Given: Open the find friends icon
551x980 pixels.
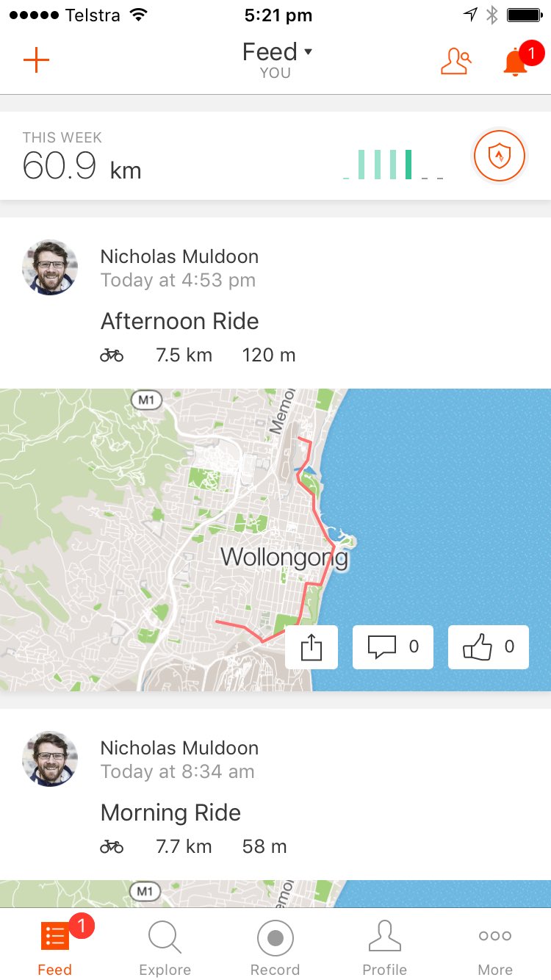Looking at the screenshot, I should [455, 62].
